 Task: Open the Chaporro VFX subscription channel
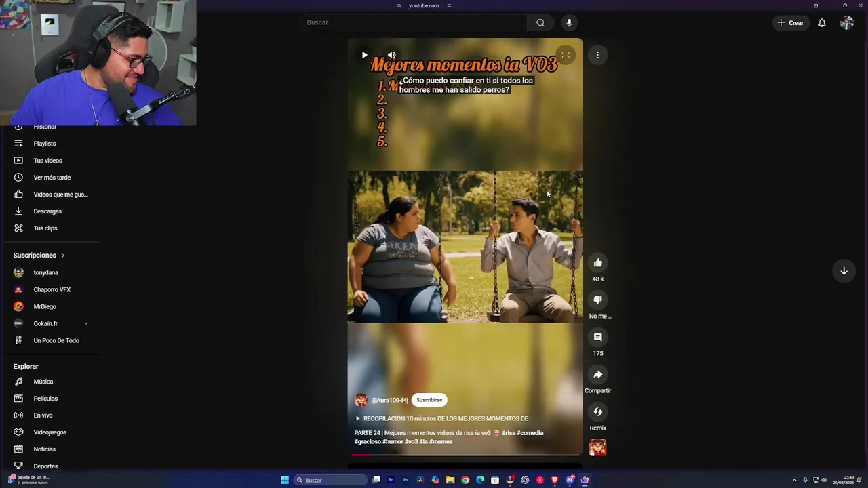(x=51, y=289)
